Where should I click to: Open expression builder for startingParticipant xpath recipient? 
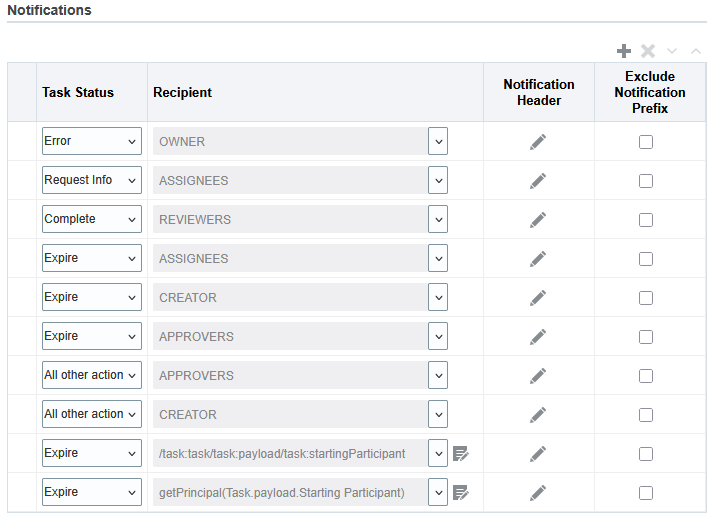pos(461,454)
